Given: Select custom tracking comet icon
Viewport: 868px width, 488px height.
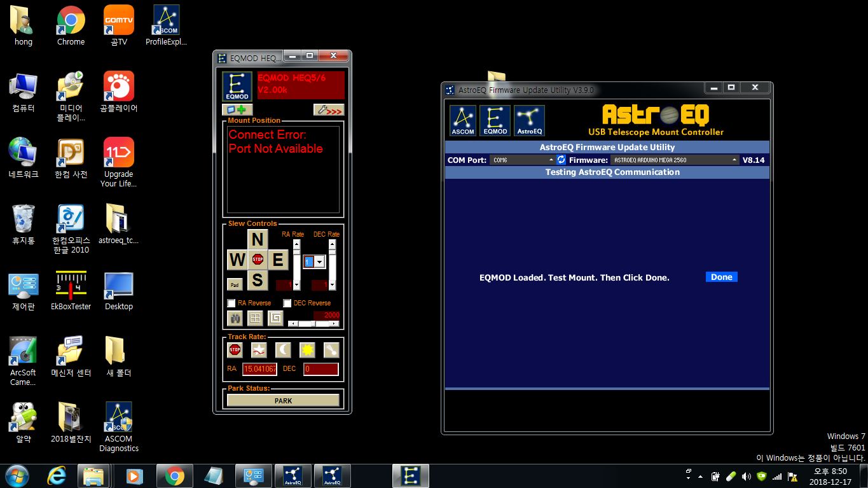Looking at the screenshot, I should coord(331,349).
